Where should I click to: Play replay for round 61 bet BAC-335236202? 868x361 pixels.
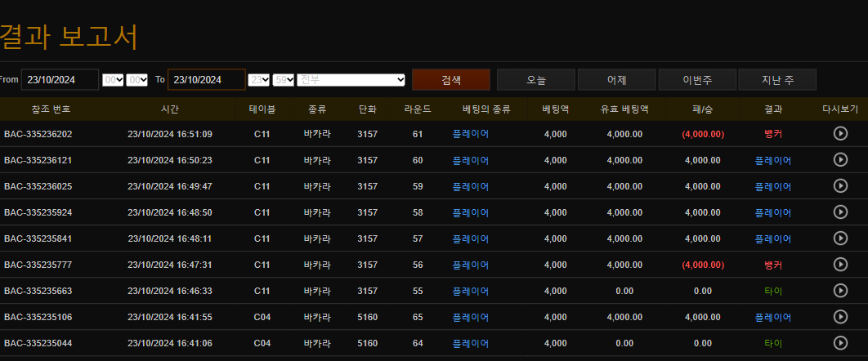tap(840, 134)
